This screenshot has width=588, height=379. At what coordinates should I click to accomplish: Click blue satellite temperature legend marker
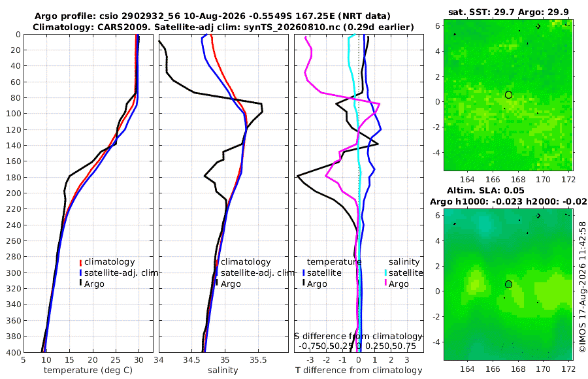point(303,272)
